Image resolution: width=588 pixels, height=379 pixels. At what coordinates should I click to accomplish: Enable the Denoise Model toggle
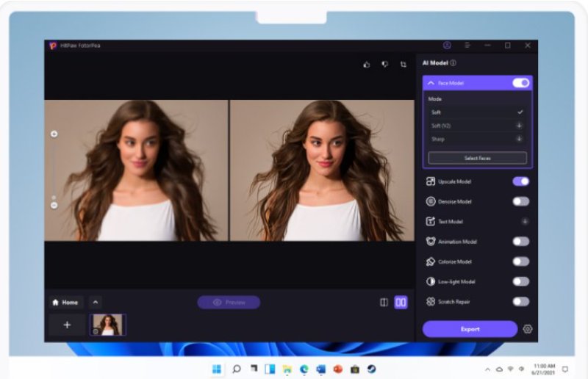(521, 201)
